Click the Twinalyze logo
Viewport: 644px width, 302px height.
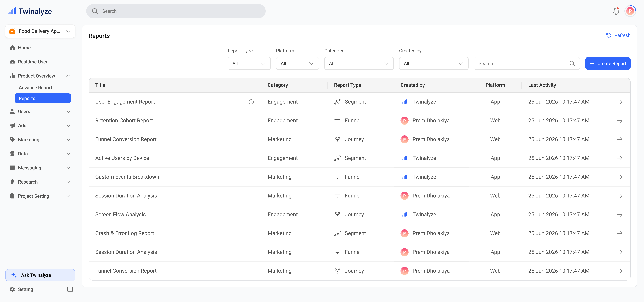(30, 11)
